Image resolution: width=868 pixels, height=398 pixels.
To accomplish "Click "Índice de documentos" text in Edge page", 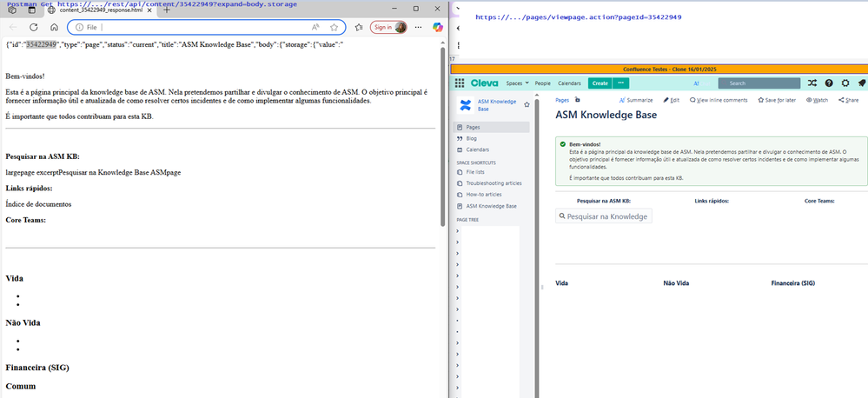I will tap(38, 204).
